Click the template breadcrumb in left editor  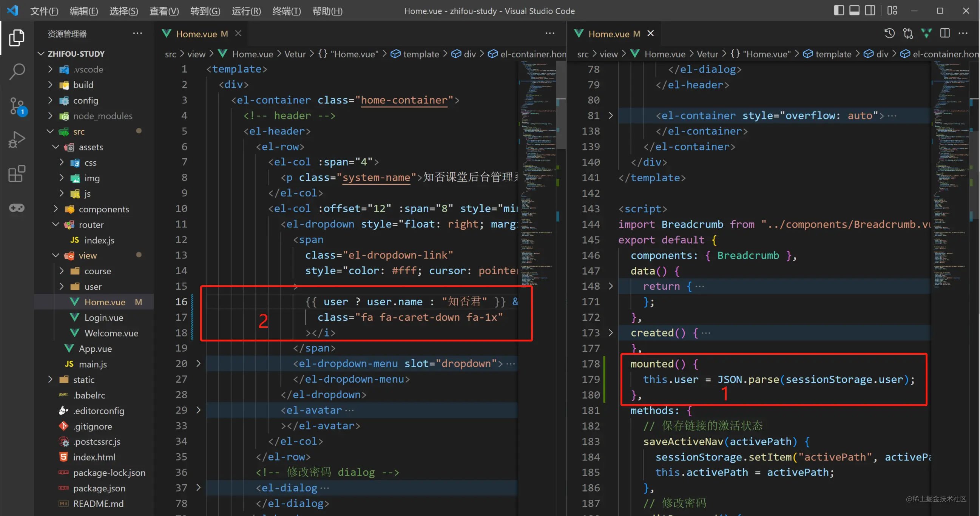(x=420, y=54)
